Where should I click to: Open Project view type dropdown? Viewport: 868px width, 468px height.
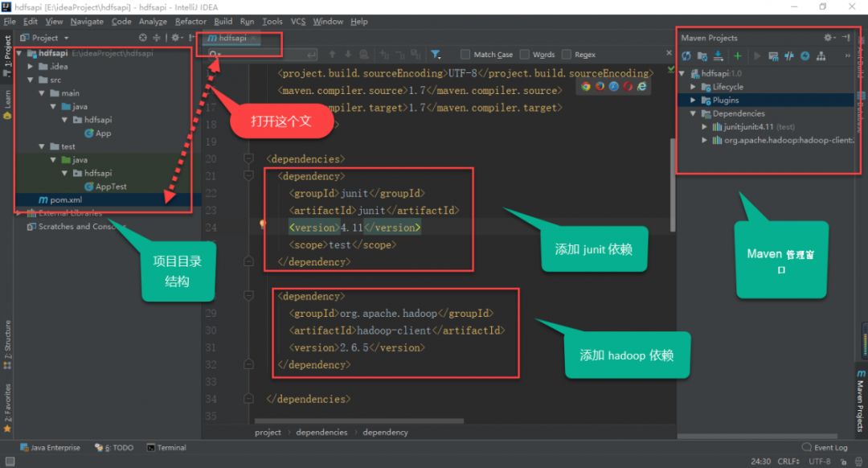(44, 38)
